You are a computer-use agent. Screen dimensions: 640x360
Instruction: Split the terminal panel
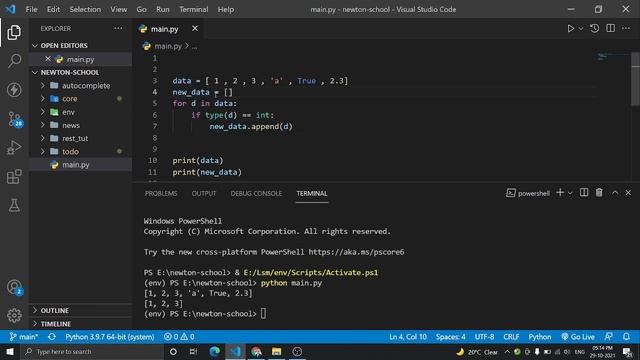(x=584, y=193)
